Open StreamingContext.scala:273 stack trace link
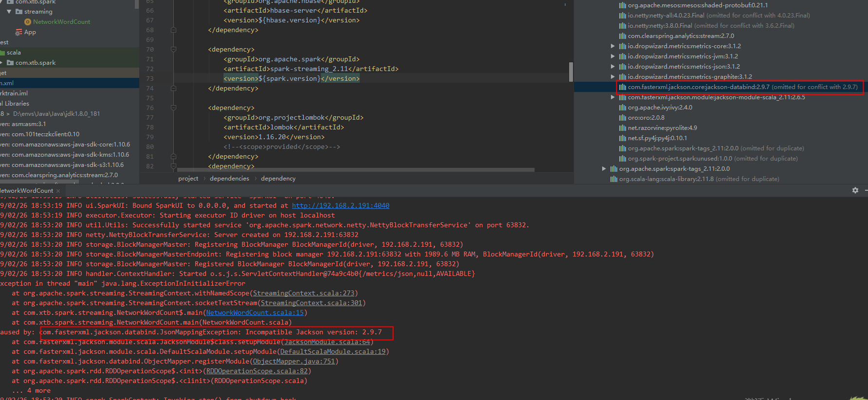Screen dimensions: 868x400 [x=303, y=293]
